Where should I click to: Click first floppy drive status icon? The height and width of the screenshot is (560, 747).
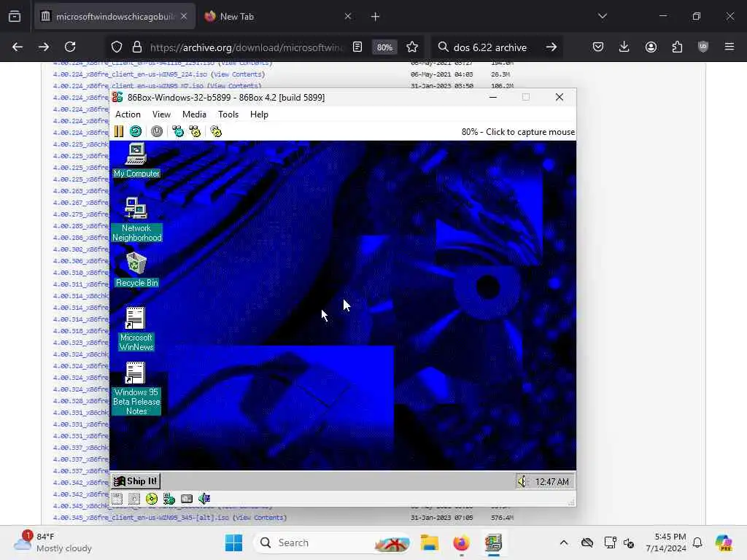117,499
